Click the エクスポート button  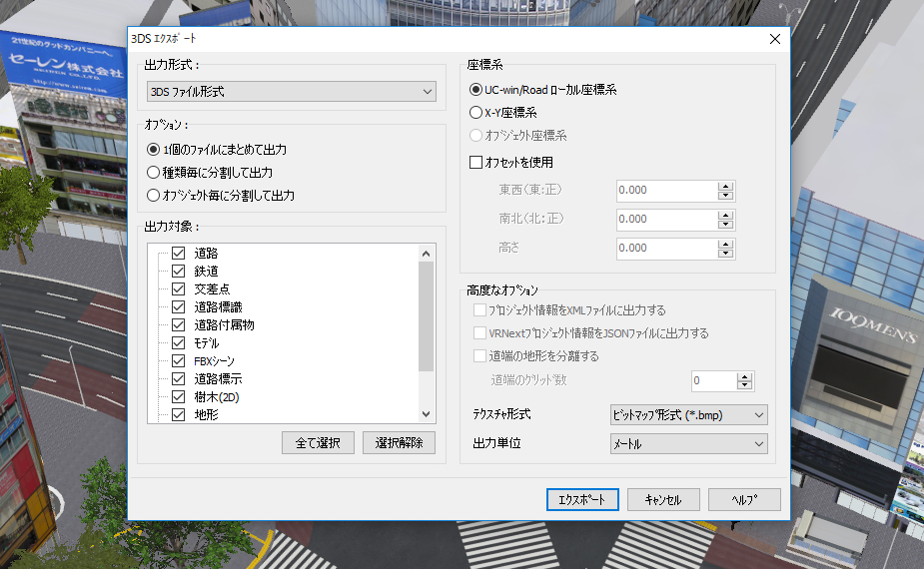click(x=582, y=499)
